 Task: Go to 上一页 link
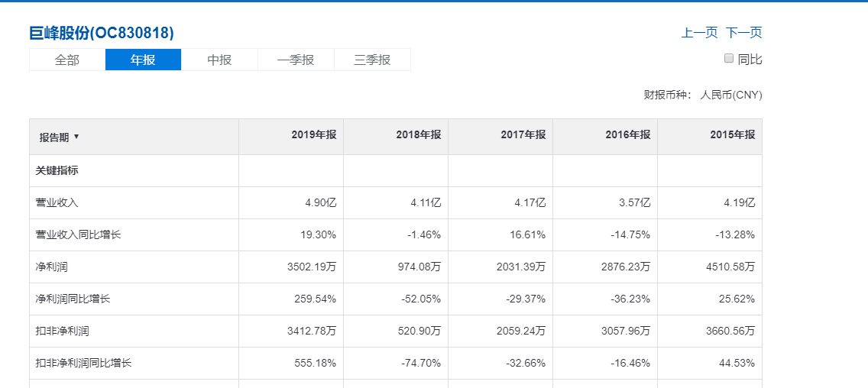pos(699,33)
